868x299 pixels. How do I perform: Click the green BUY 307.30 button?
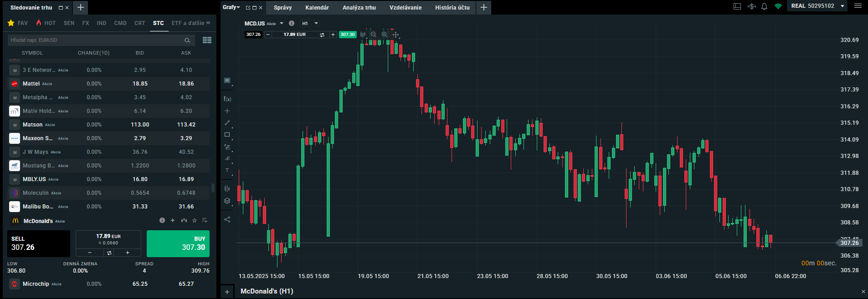tap(178, 243)
